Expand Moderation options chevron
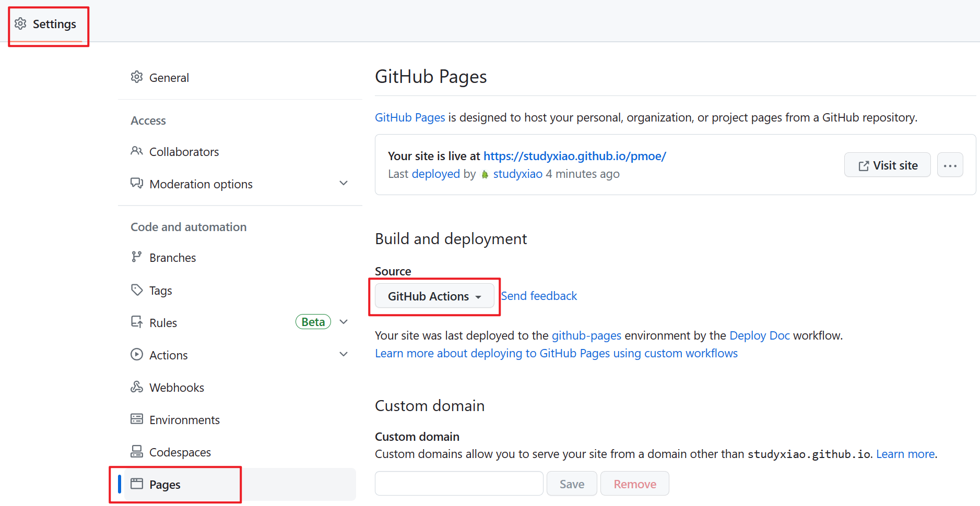 coord(344,184)
